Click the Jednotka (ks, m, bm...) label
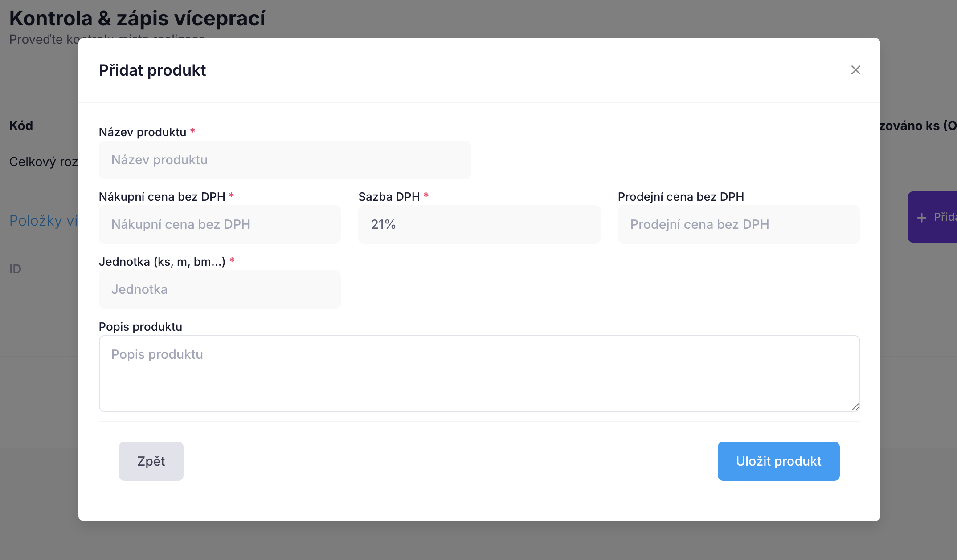This screenshot has width=957, height=560. point(162,262)
